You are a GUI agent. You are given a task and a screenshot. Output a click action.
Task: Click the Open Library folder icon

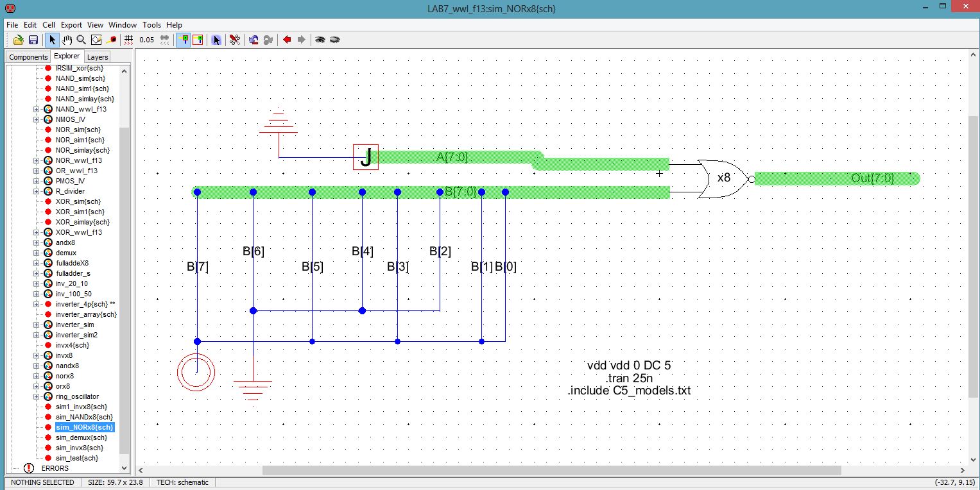[18, 40]
